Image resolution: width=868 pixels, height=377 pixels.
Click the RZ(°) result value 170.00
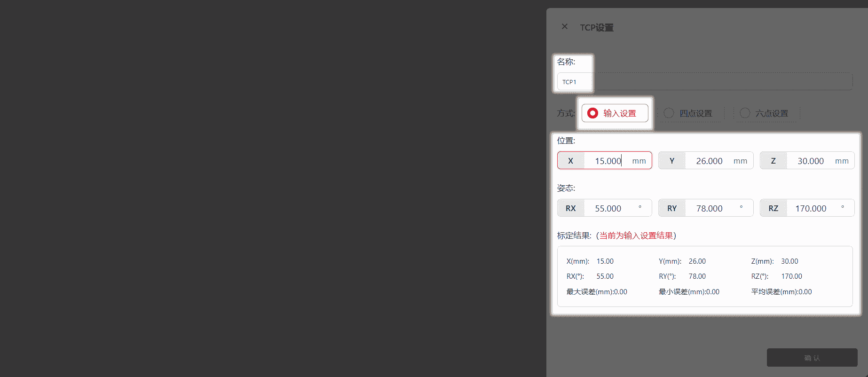(791, 276)
